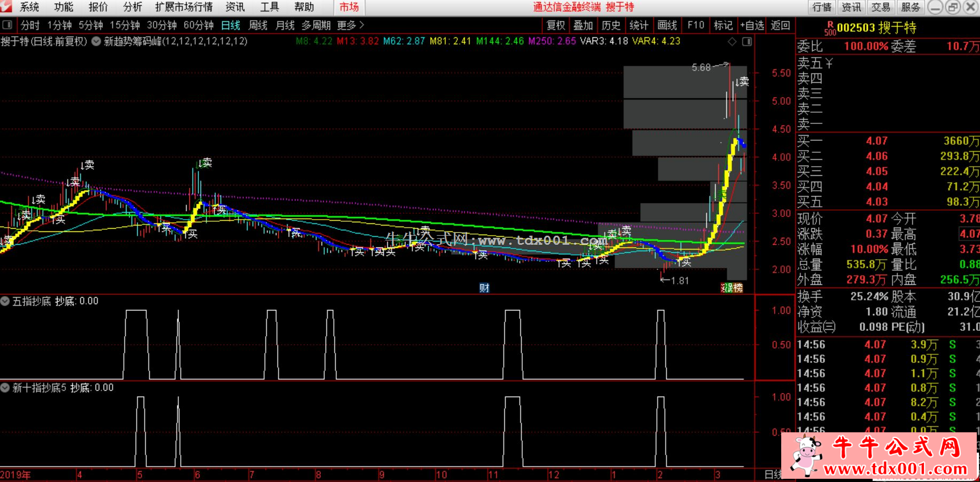This screenshot has width=980, height=482.
Task: Select the 日线 daily period
Action: point(231,25)
